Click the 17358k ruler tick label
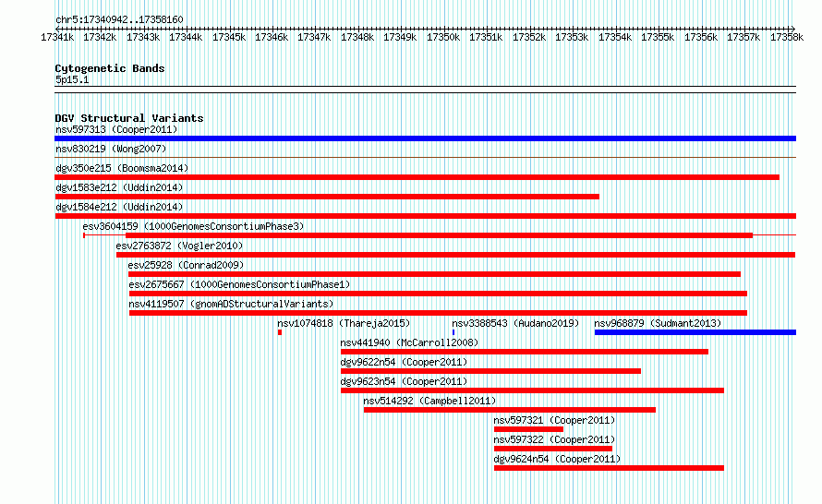Screen dimensions: 822x504 [786, 37]
